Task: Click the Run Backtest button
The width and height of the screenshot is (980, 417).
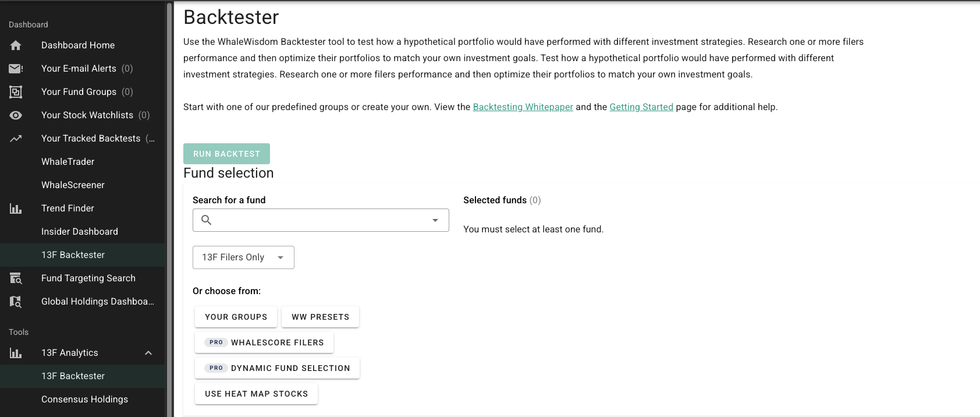Action: point(226,154)
